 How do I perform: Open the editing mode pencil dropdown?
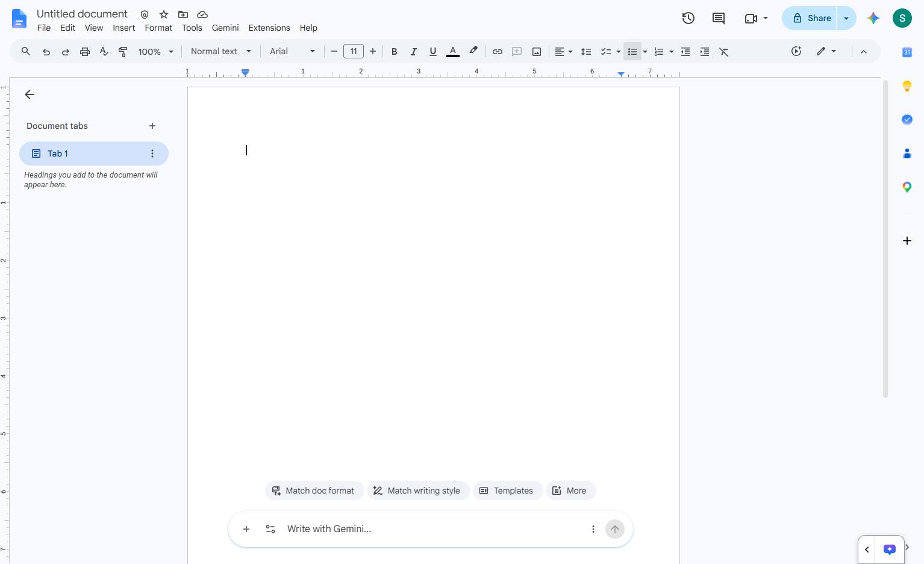click(826, 52)
